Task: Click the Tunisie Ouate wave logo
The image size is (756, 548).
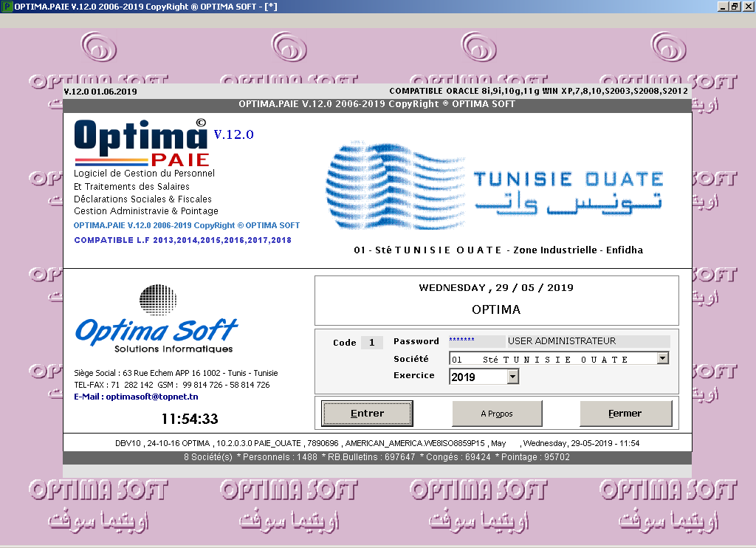Action: point(396,185)
